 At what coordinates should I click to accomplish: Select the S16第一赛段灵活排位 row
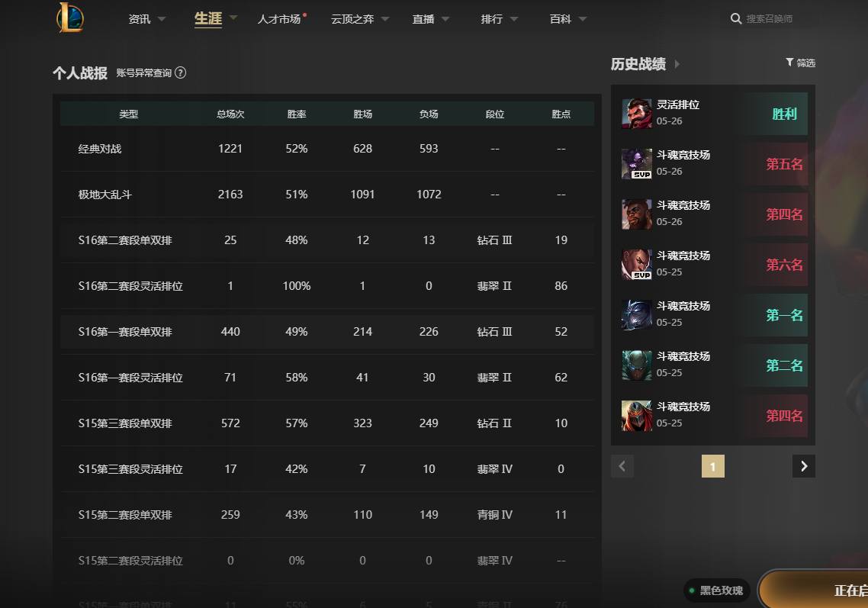point(327,377)
